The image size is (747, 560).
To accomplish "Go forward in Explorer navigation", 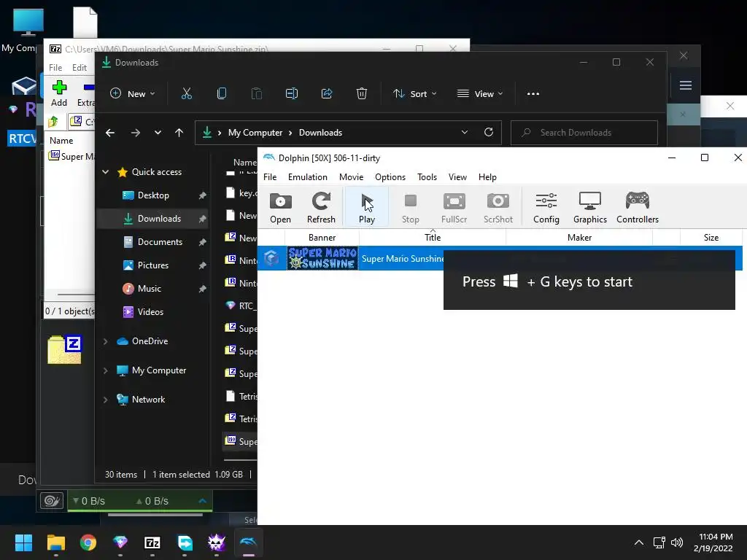I will (x=136, y=133).
